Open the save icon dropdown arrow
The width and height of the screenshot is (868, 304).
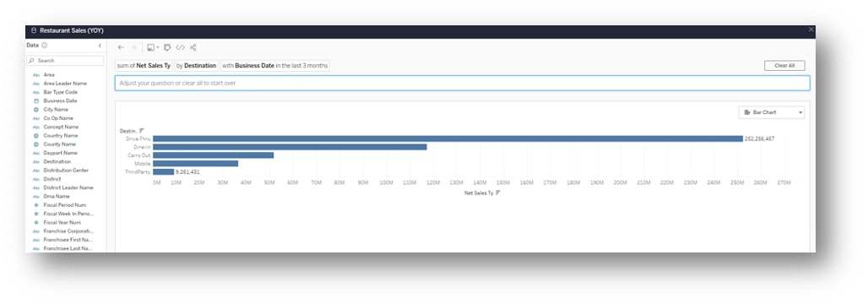[x=158, y=47]
